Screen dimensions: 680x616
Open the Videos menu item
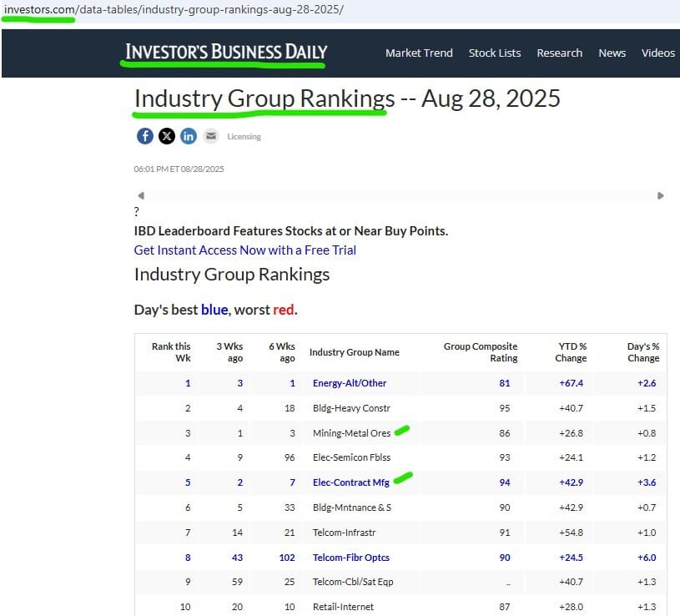(x=657, y=53)
